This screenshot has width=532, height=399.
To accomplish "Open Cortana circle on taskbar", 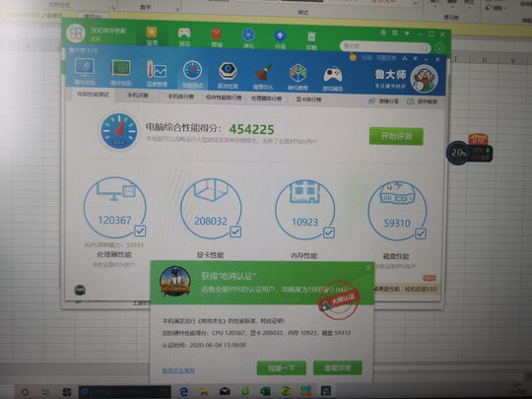I will 25,392.
